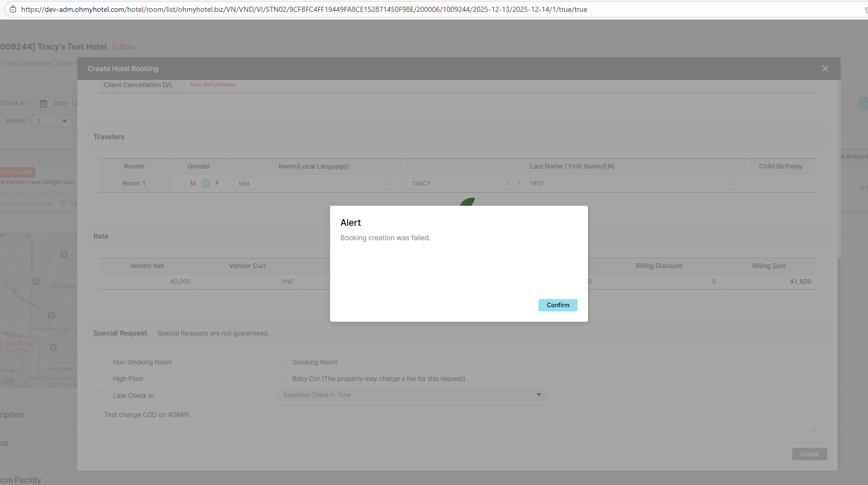868x485 pixels.
Task: Open the Check In calendar icon
Action: click(x=43, y=104)
